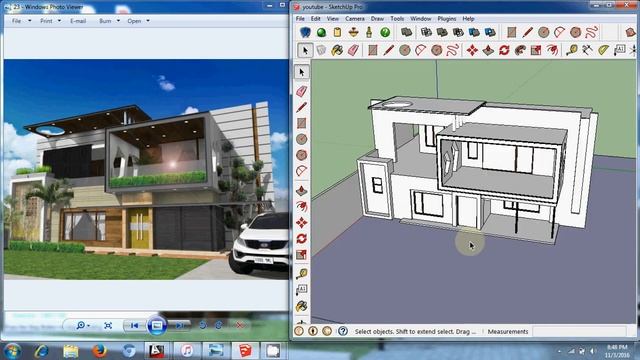The height and width of the screenshot is (360, 640).
Task: Select the Arc tool in the left vertical toolbar
Action: [x=302, y=171]
